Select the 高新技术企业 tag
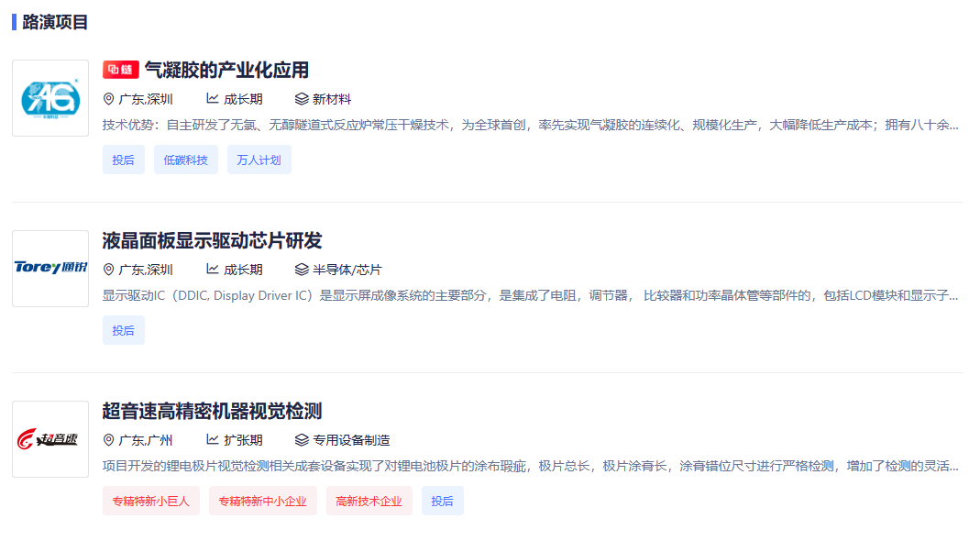The width and height of the screenshot is (980, 541). coord(369,501)
